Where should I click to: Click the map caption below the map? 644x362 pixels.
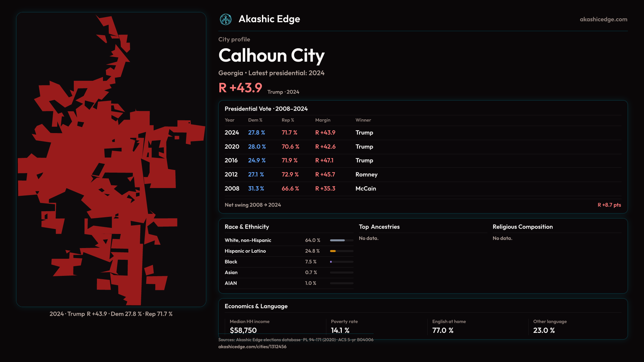(111, 314)
